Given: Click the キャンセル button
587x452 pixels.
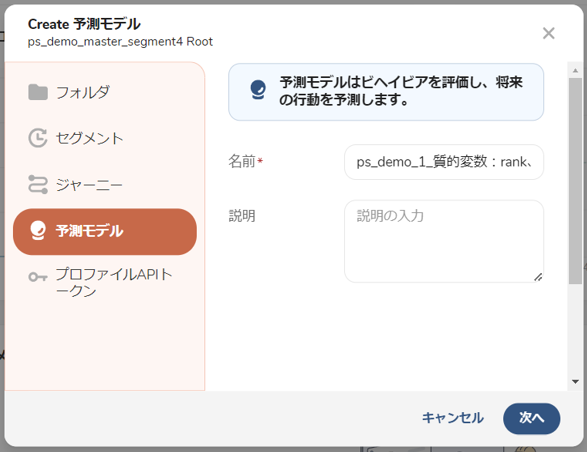Looking at the screenshot, I should pyautogui.click(x=453, y=418).
